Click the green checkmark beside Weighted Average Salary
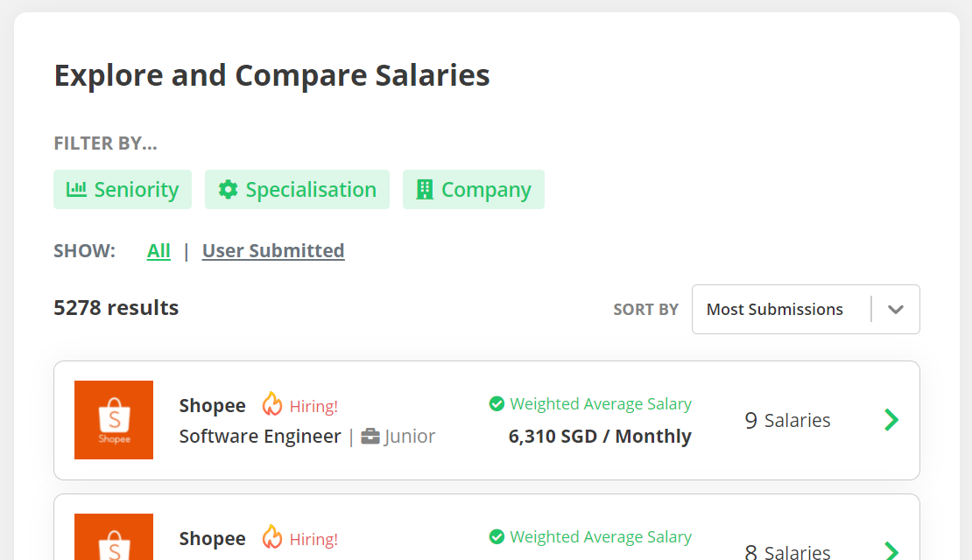 pos(497,403)
